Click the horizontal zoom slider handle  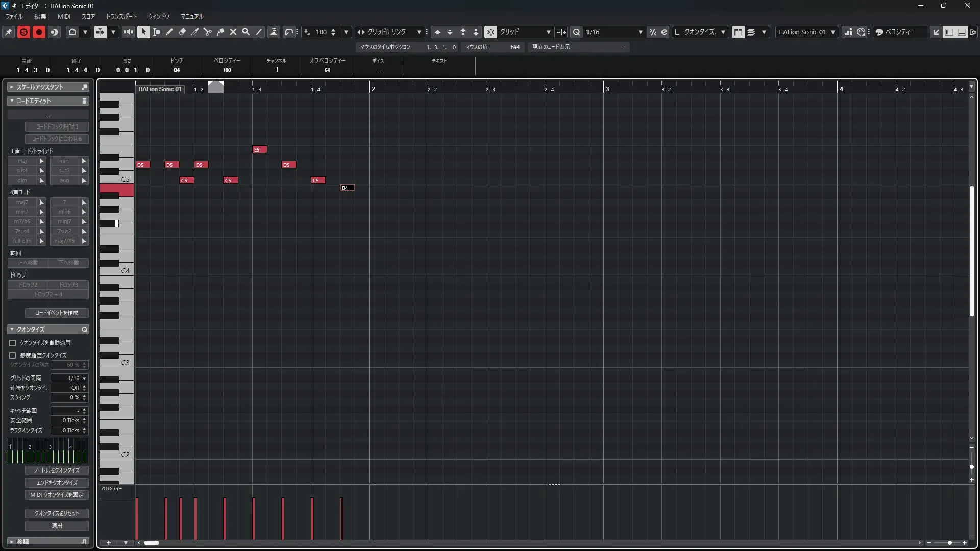pos(949,543)
